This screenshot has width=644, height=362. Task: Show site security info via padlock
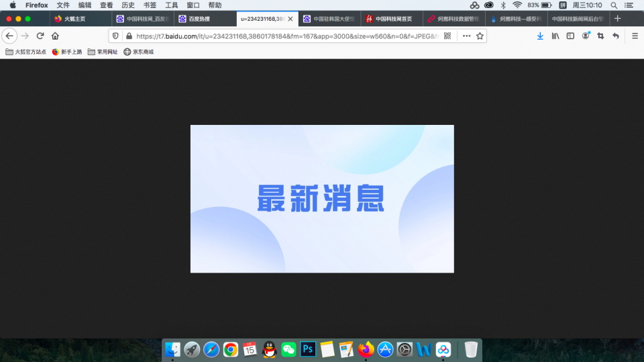click(128, 36)
